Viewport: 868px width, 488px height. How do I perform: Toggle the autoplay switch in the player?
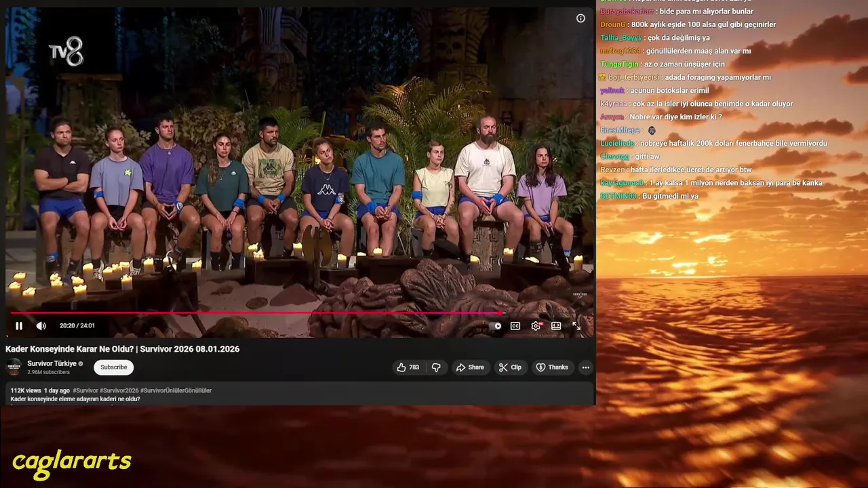point(496,326)
